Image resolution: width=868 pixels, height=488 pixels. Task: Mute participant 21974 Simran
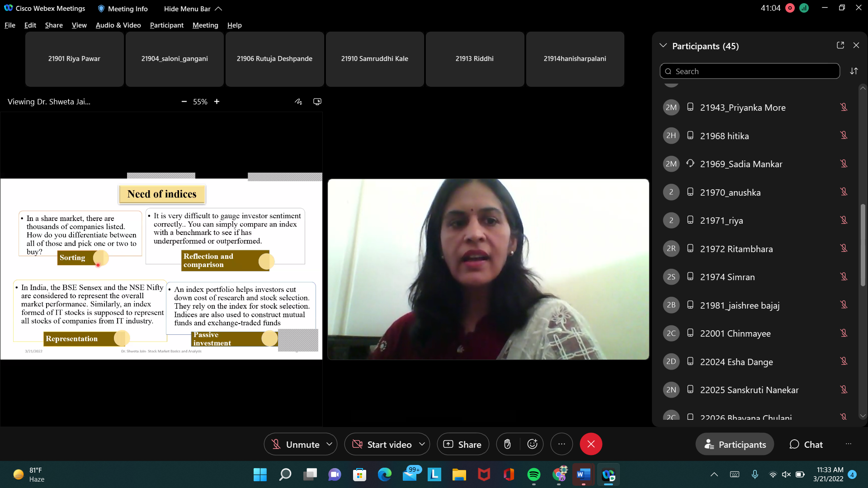[844, 277]
